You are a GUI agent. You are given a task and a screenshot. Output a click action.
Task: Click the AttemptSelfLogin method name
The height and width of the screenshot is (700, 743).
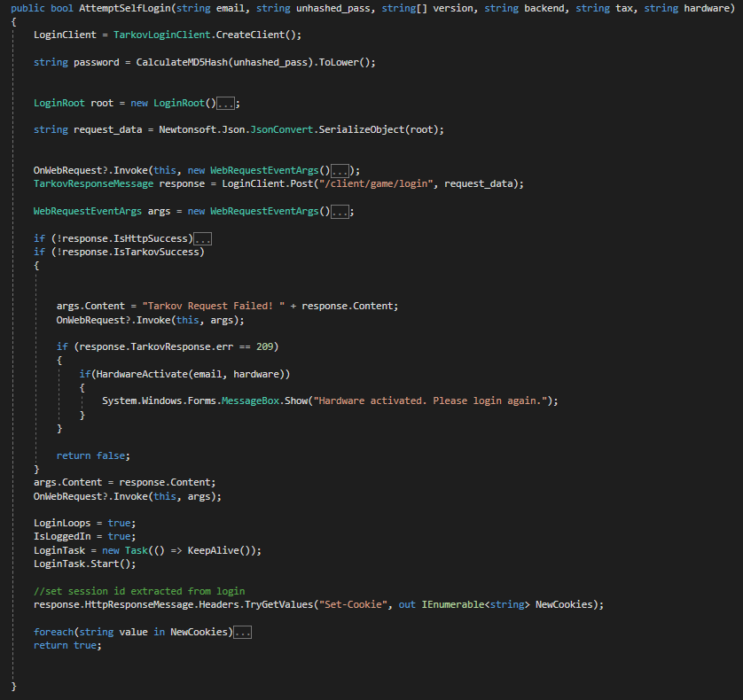[x=125, y=8]
